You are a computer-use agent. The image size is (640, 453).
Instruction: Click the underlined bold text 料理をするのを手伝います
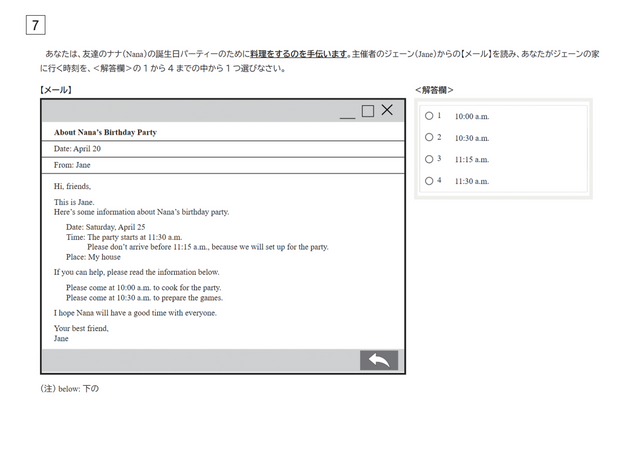297,53
